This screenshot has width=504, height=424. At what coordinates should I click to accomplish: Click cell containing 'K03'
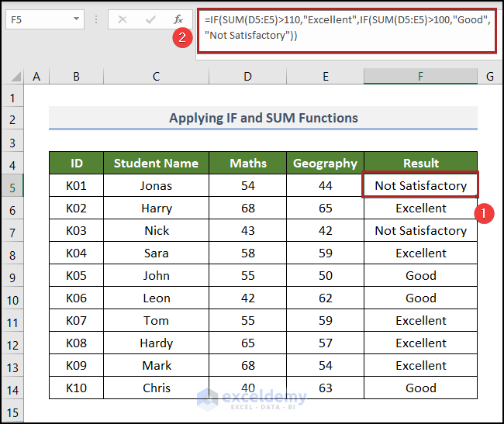click(x=76, y=231)
